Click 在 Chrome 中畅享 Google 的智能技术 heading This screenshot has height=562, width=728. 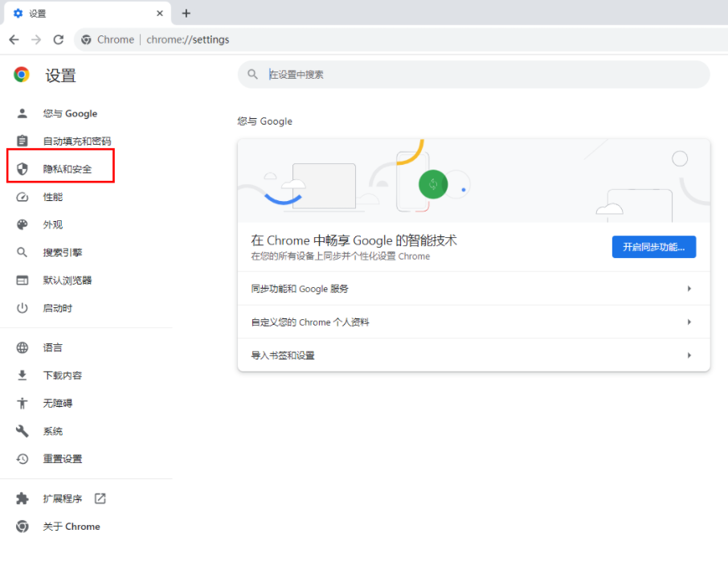point(354,240)
